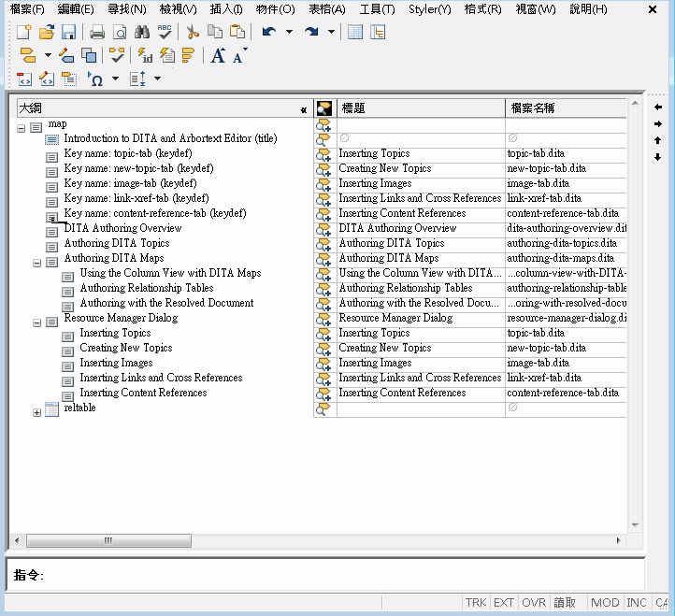Open the line spacing dropdown arrow

click(158, 79)
